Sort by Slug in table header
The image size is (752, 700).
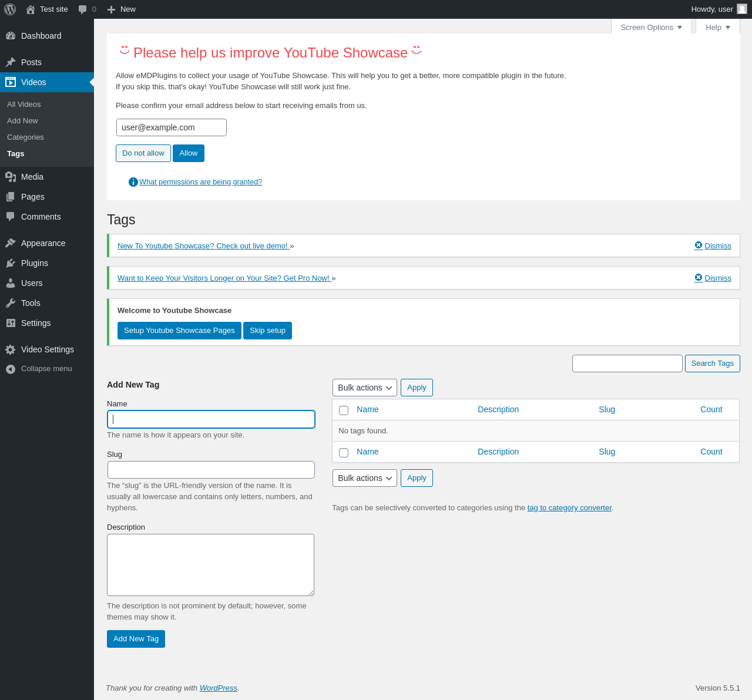607,409
